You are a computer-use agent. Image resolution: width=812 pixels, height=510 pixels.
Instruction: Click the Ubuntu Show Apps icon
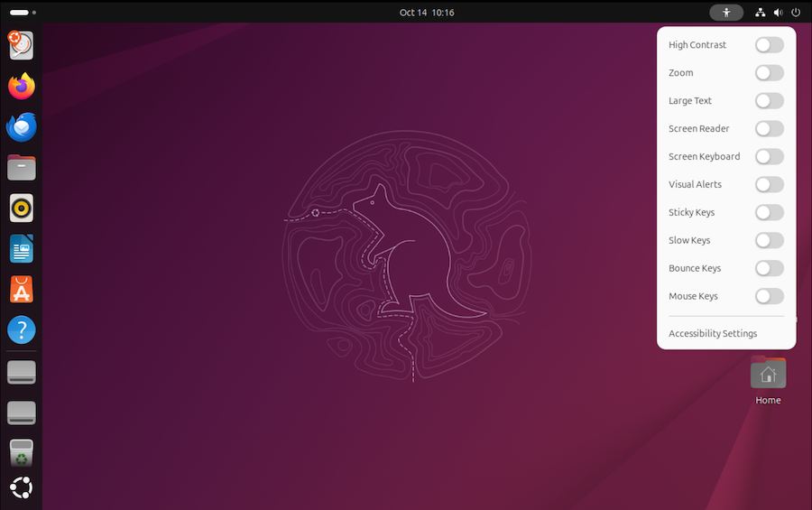22,488
